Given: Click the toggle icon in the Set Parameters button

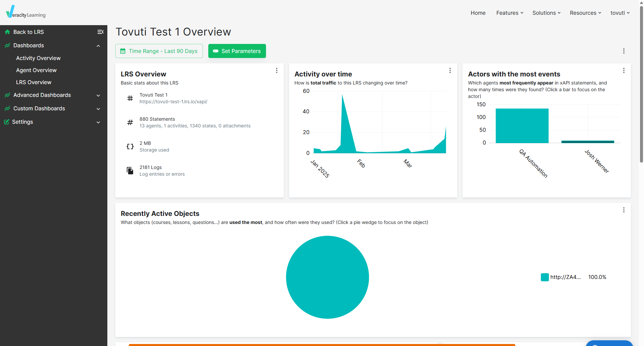Looking at the screenshot, I should click(x=216, y=51).
